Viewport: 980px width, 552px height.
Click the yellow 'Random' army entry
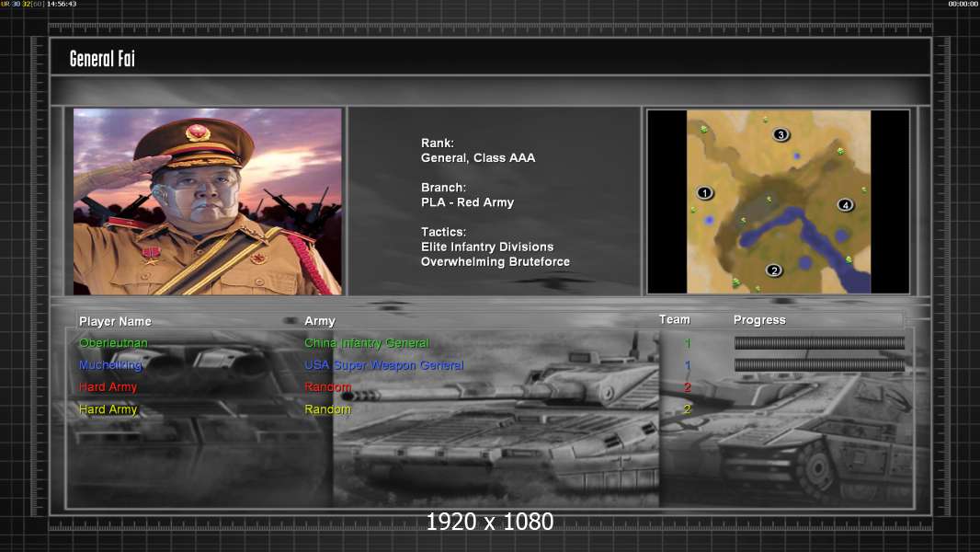pos(328,409)
